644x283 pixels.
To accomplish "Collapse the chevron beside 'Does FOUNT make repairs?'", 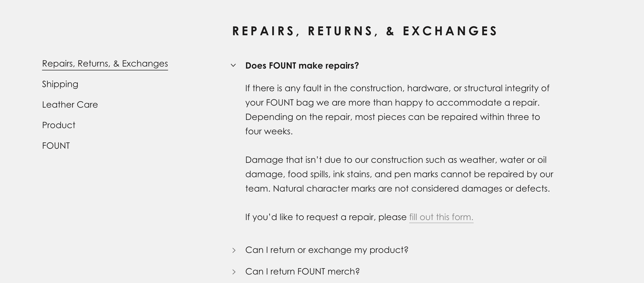I will pyautogui.click(x=233, y=65).
